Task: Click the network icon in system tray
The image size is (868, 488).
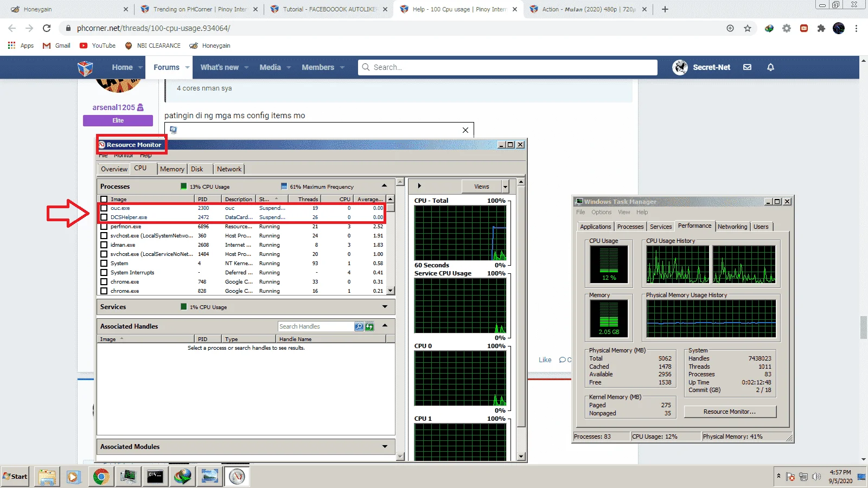Action: (803, 477)
